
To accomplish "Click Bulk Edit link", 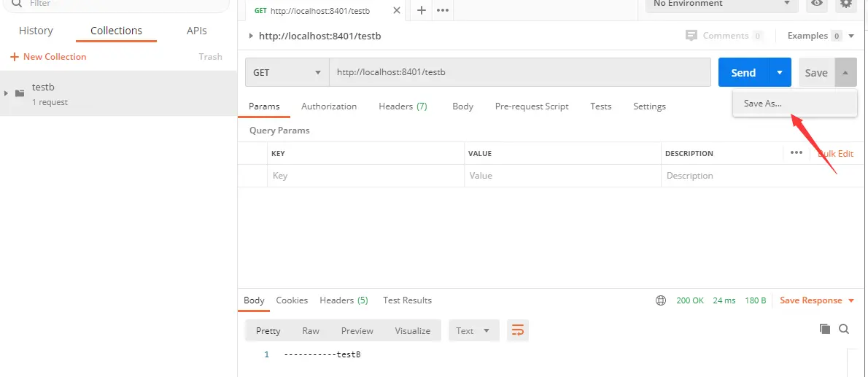I will coord(835,153).
